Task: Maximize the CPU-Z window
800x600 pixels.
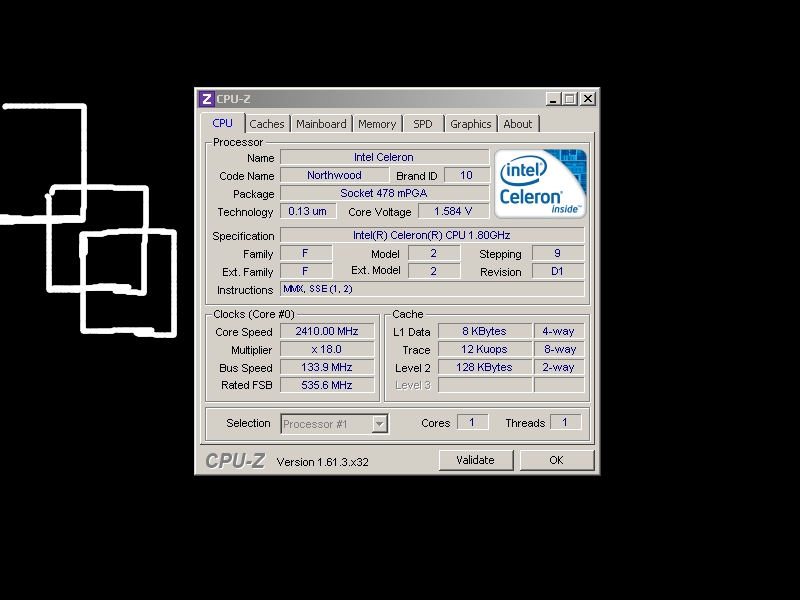Action: tap(570, 99)
